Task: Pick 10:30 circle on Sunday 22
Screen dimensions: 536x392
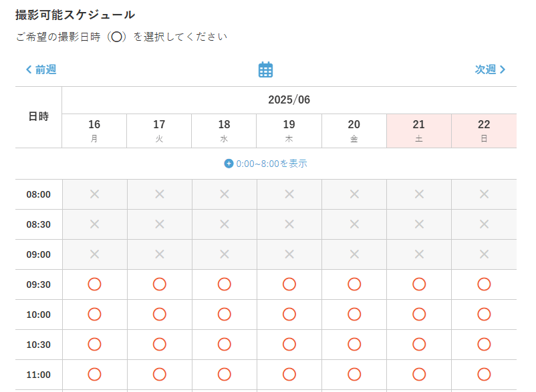Action: [484, 344]
